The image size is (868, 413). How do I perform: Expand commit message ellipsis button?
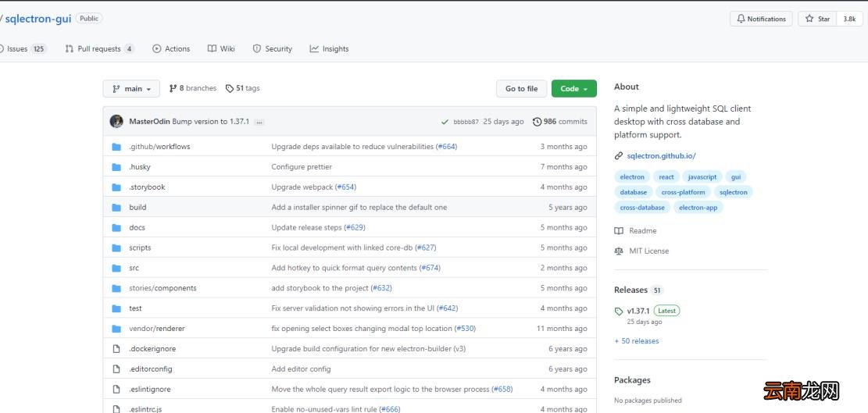click(259, 123)
